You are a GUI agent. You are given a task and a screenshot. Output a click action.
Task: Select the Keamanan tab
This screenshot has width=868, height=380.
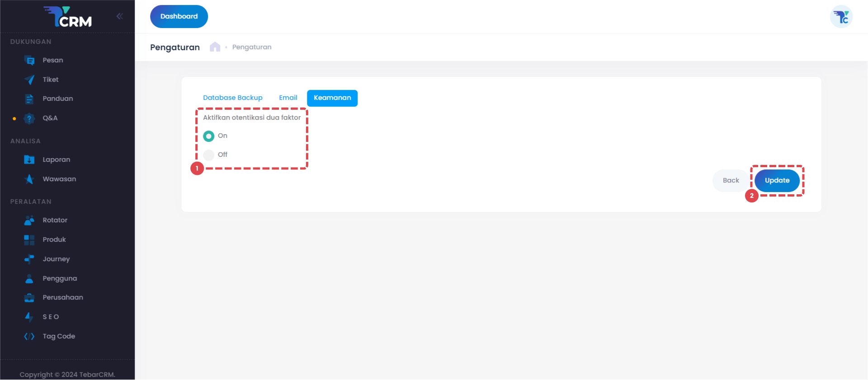tap(332, 98)
